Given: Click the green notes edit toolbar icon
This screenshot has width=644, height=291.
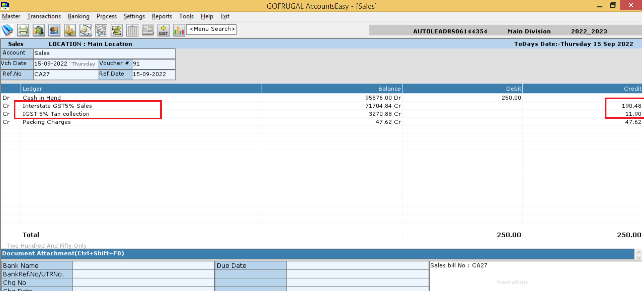Looking at the screenshot, I should [x=117, y=31].
